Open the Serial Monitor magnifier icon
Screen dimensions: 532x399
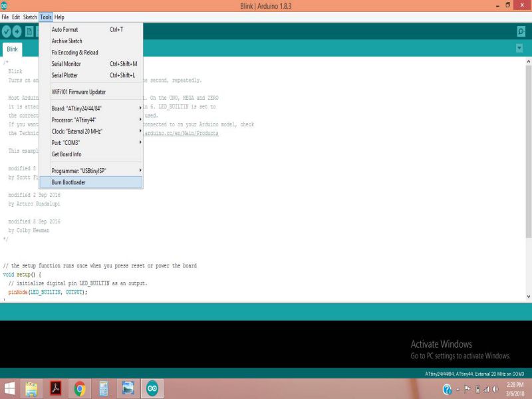tap(521, 31)
